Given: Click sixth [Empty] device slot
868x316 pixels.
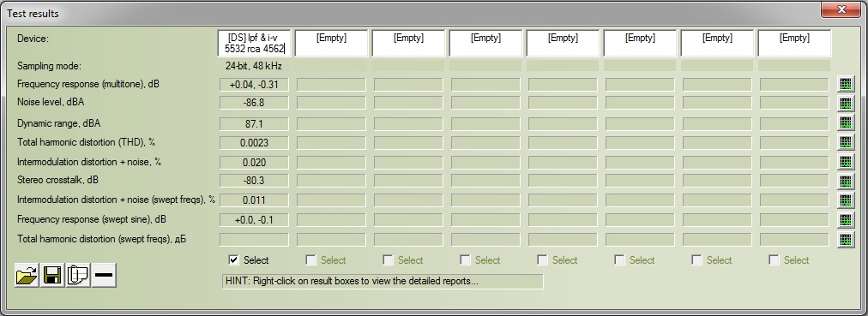Looking at the screenshot, I should click(x=640, y=43).
